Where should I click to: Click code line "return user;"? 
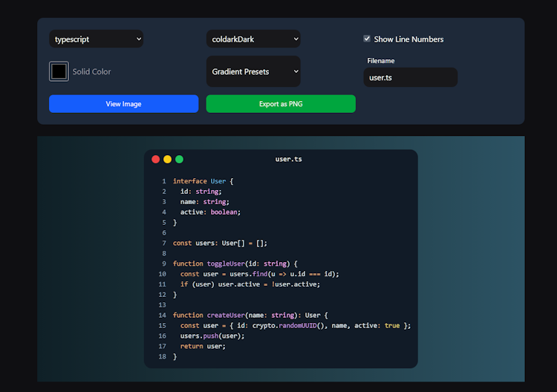pos(203,346)
